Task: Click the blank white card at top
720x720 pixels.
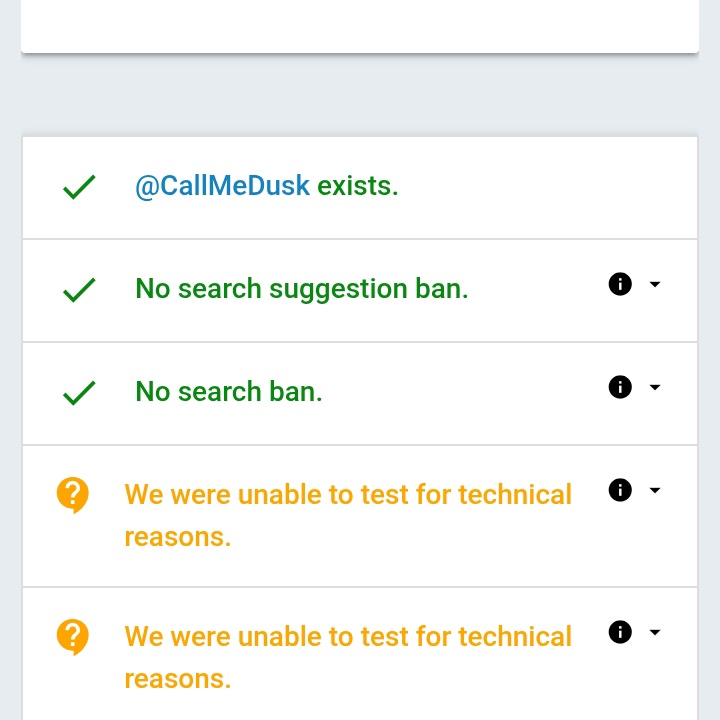Action: (360, 26)
